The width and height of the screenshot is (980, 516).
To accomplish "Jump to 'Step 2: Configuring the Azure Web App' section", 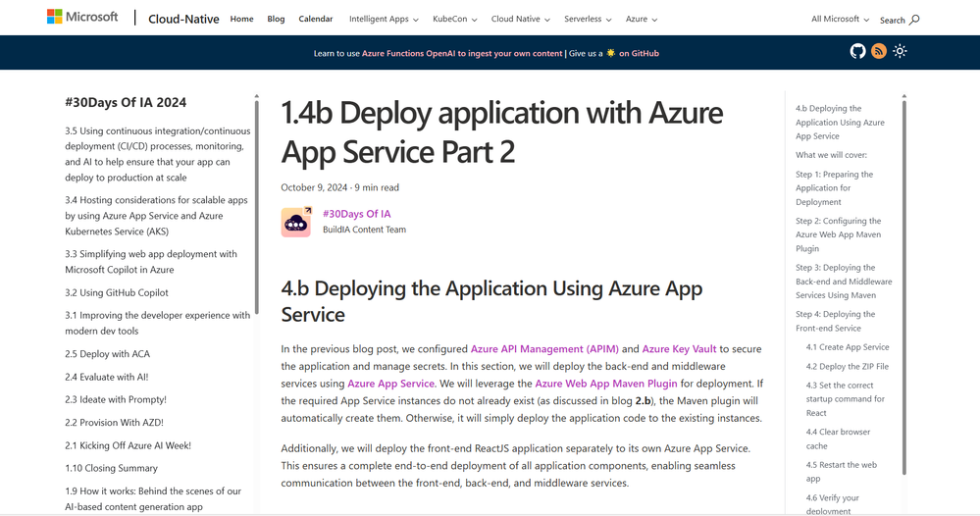I will point(838,234).
